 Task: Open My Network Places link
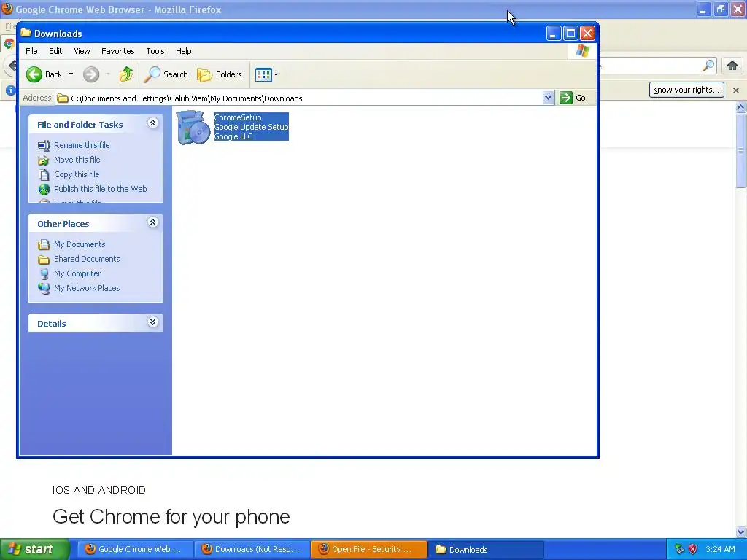click(87, 288)
